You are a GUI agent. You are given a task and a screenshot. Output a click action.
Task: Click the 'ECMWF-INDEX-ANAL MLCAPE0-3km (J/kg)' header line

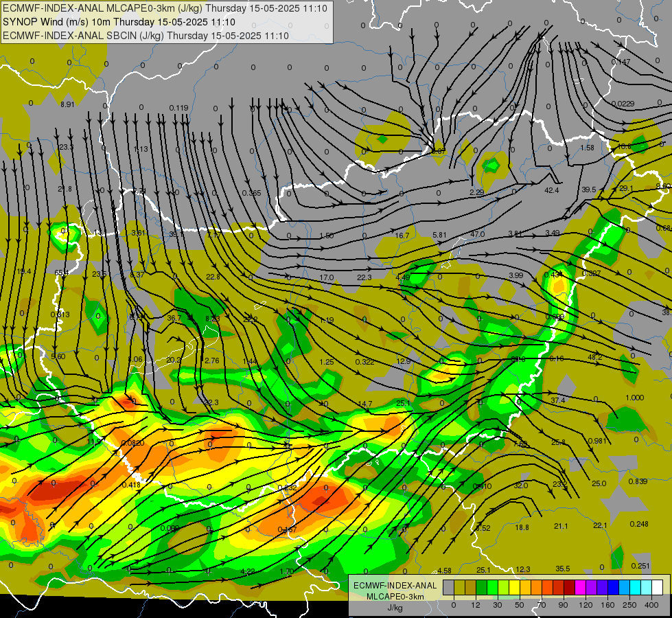coord(165,8)
